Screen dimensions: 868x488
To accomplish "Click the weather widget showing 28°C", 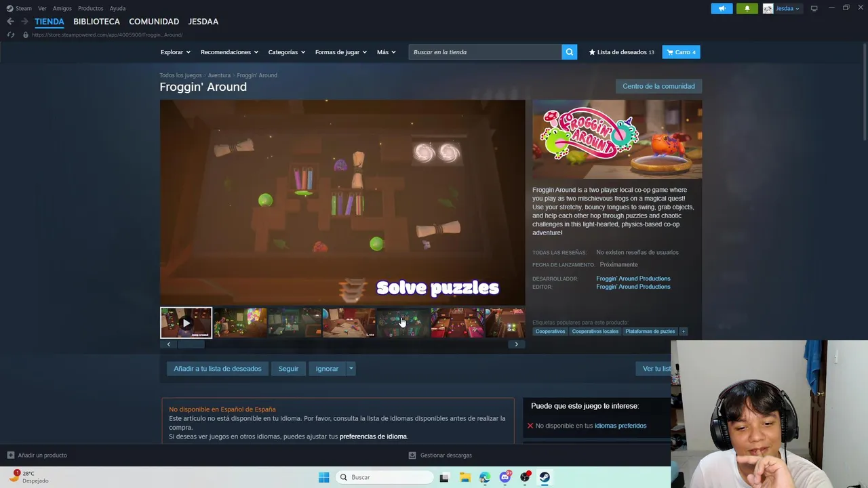I will pyautogui.click(x=28, y=476).
